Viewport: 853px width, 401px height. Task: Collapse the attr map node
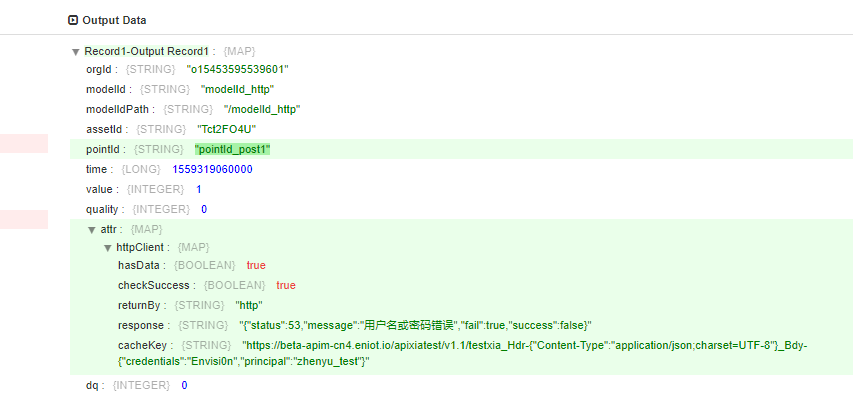tap(91, 229)
